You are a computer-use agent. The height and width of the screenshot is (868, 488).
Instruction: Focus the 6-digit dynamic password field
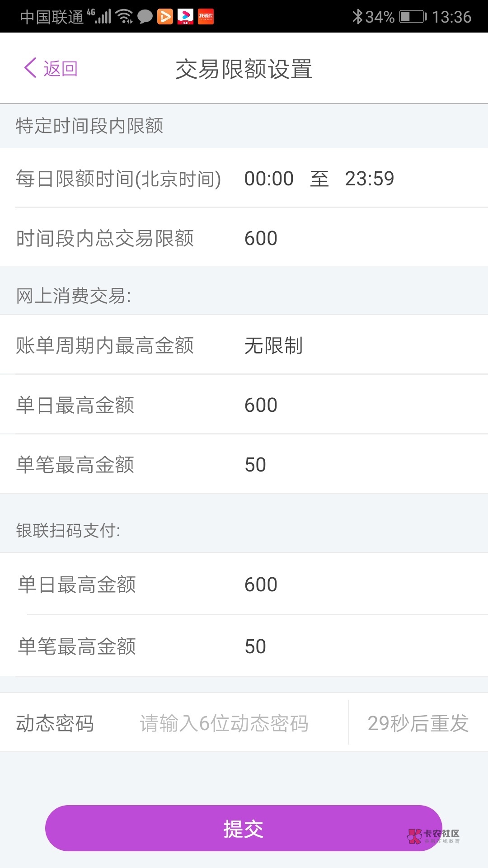click(x=224, y=723)
